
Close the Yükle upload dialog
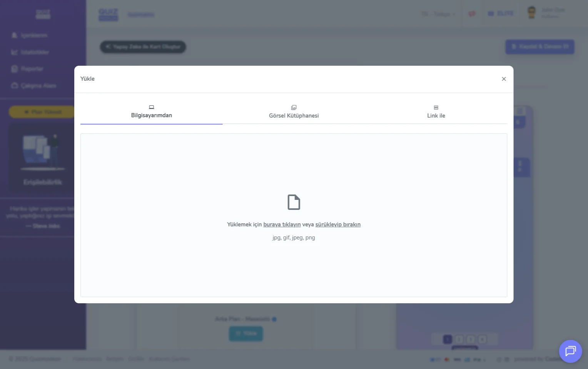click(x=504, y=79)
